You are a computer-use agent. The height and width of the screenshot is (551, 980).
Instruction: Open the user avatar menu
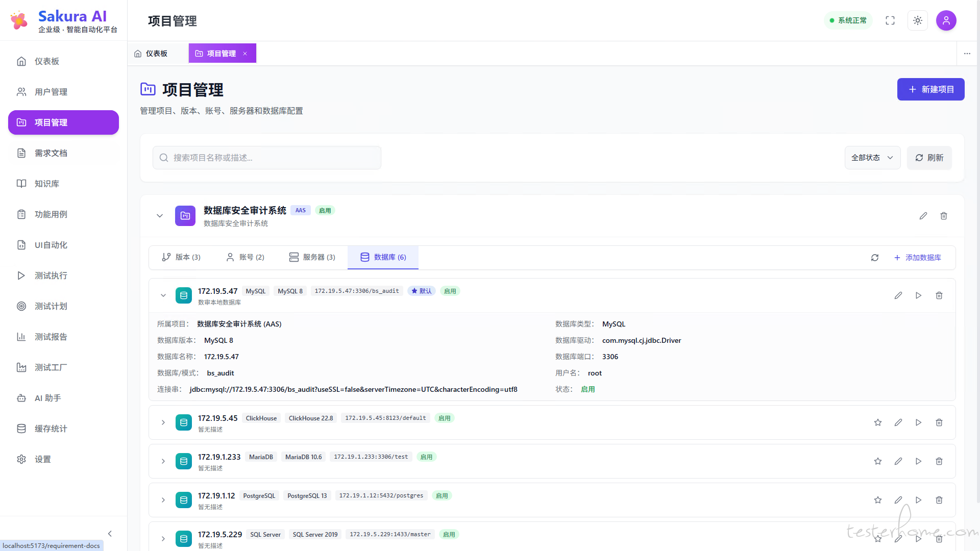pyautogui.click(x=945, y=20)
